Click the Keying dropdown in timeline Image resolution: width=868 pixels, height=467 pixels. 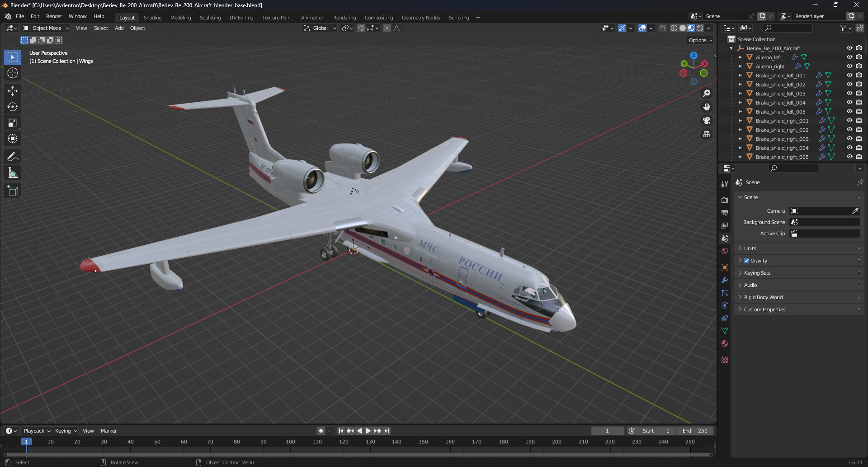click(x=66, y=431)
